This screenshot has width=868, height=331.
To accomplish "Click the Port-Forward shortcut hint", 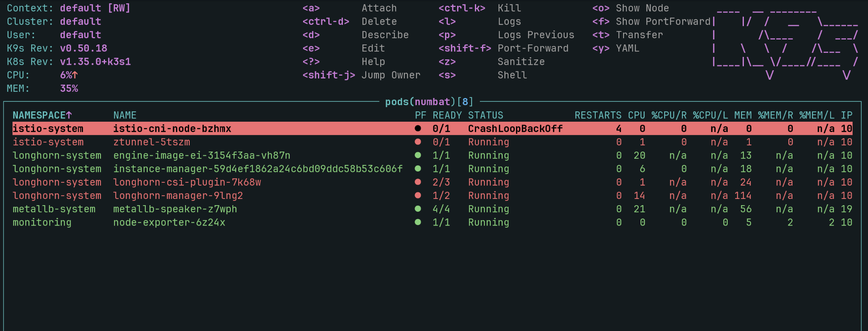I will [504, 48].
